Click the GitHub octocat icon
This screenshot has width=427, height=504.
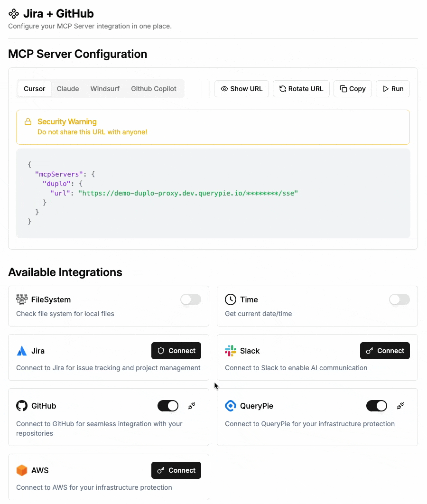[21, 406]
